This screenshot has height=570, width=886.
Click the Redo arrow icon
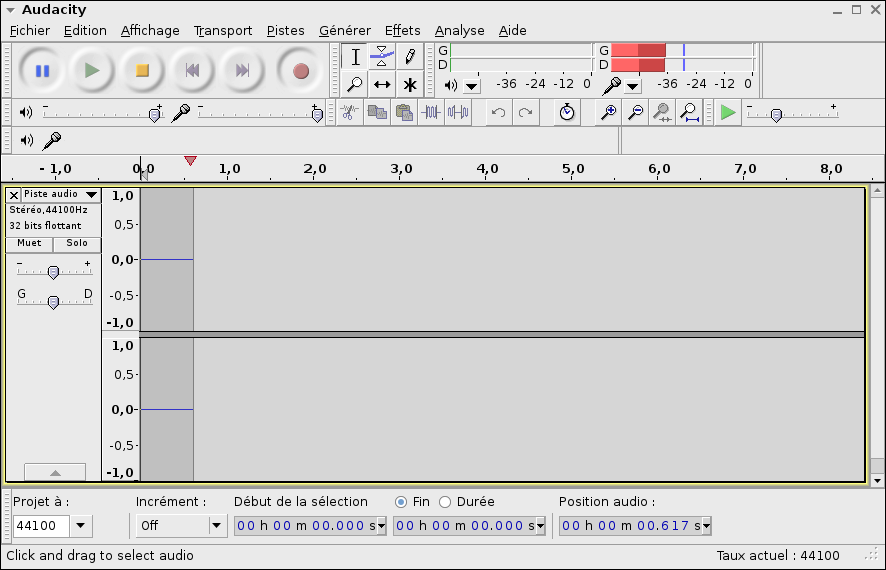[x=525, y=112]
